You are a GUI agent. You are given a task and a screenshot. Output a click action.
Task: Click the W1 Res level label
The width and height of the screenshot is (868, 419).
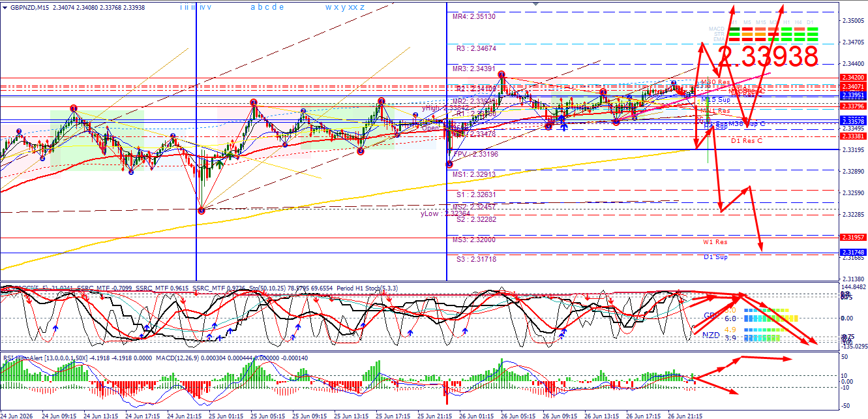pyautogui.click(x=715, y=242)
